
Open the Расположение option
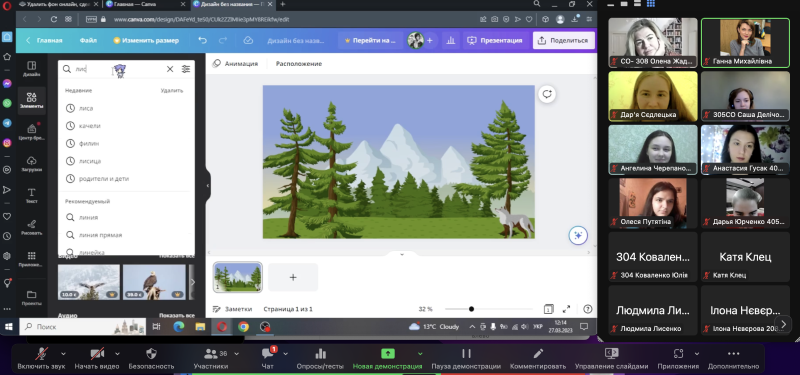(298, 64)
